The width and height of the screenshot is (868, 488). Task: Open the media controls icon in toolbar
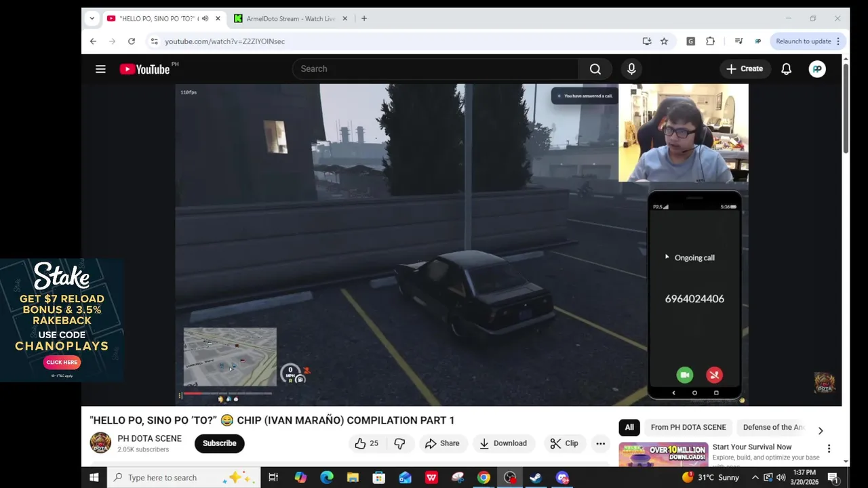[738, 41]
